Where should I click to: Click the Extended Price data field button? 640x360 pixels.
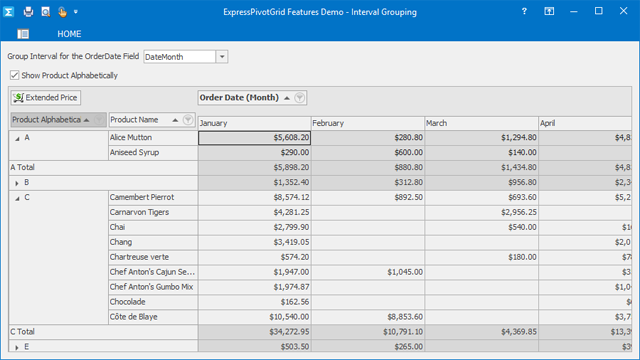coord(46,98)
